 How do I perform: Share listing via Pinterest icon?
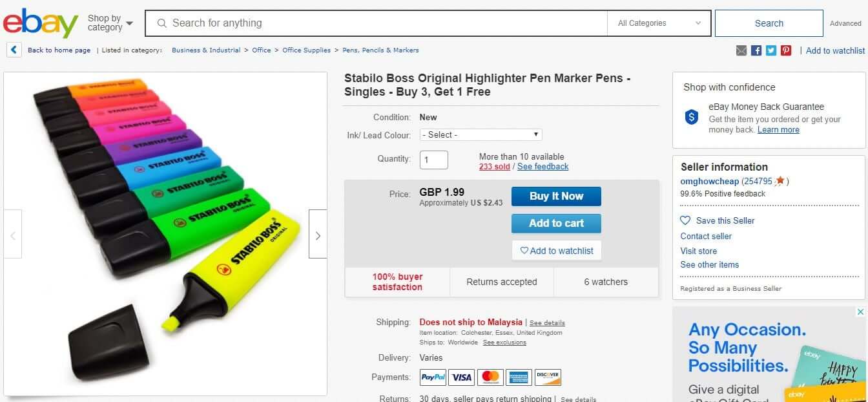(x=786, y=50)
